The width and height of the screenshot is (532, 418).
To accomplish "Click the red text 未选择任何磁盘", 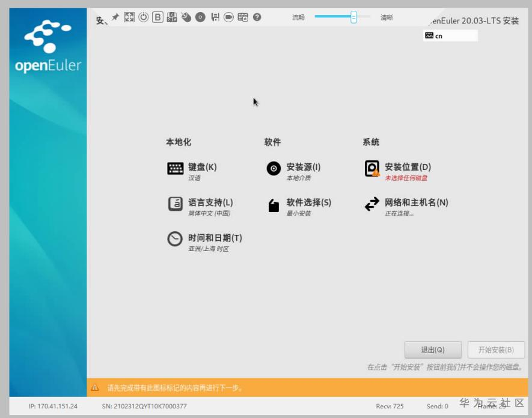I will coord(406,178).
